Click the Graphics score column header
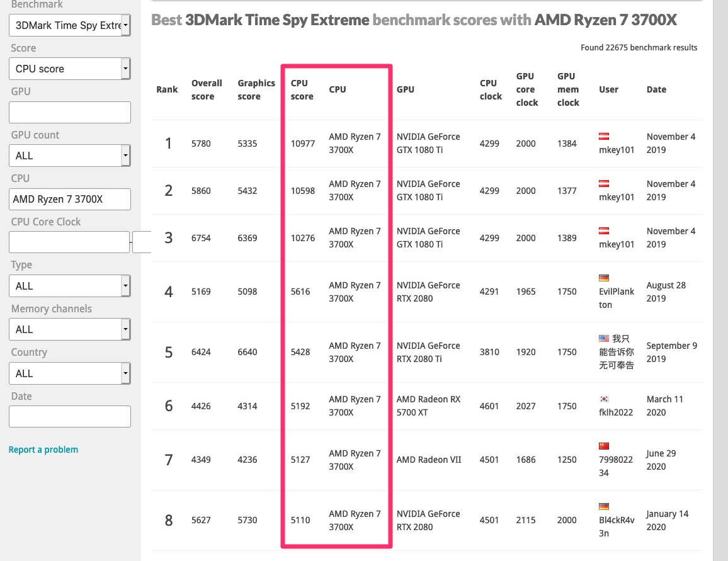 (x=256, y=89)
